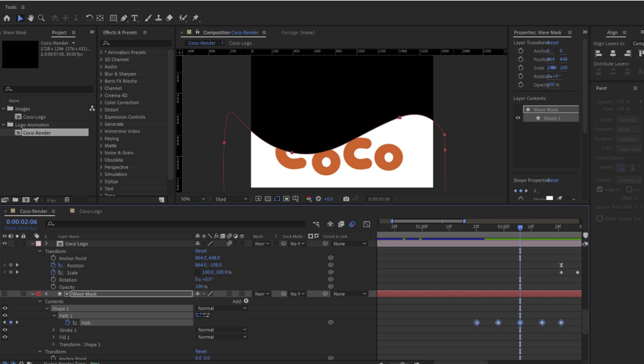Click the white Stroke color swatch

coord(549,199)
